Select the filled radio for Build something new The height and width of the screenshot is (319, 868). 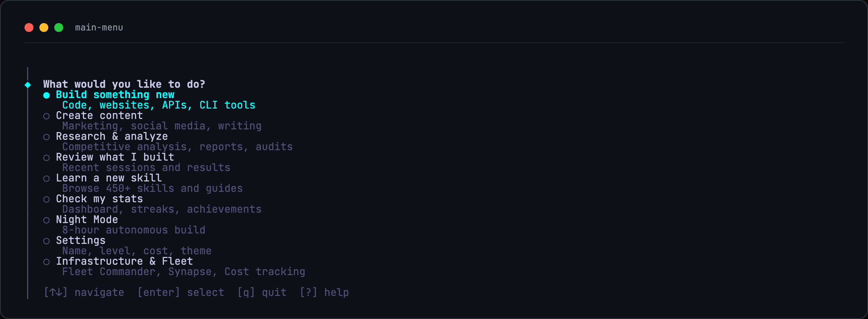(46, 96)
